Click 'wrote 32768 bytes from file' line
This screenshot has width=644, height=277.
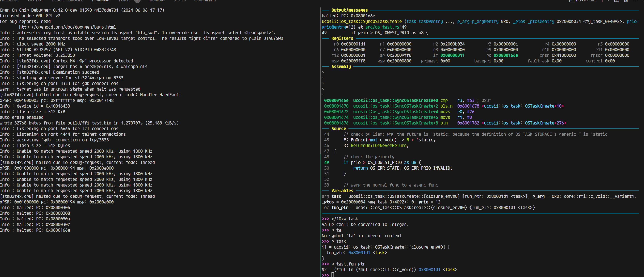[89, 123]
